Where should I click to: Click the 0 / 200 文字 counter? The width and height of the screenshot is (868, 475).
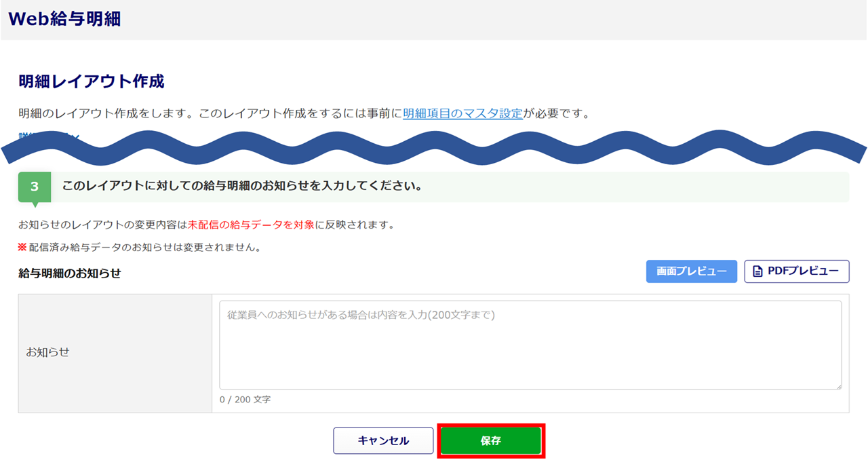tap(245, 400)
